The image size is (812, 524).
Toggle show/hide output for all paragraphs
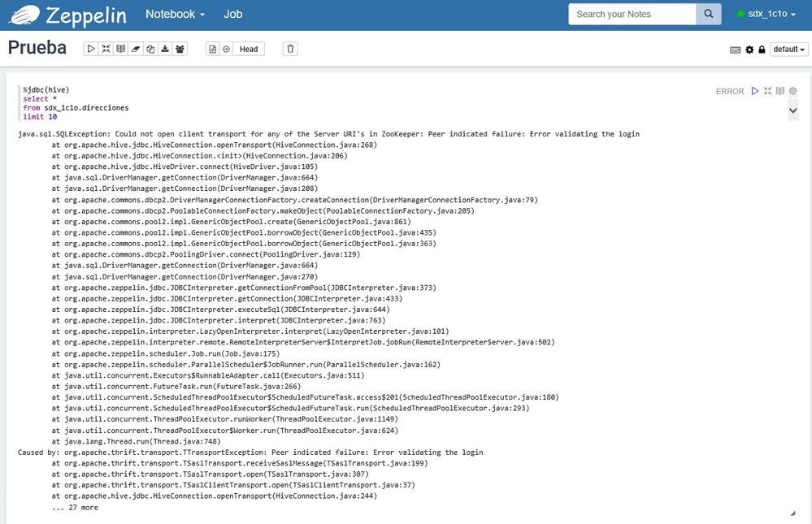120,49
